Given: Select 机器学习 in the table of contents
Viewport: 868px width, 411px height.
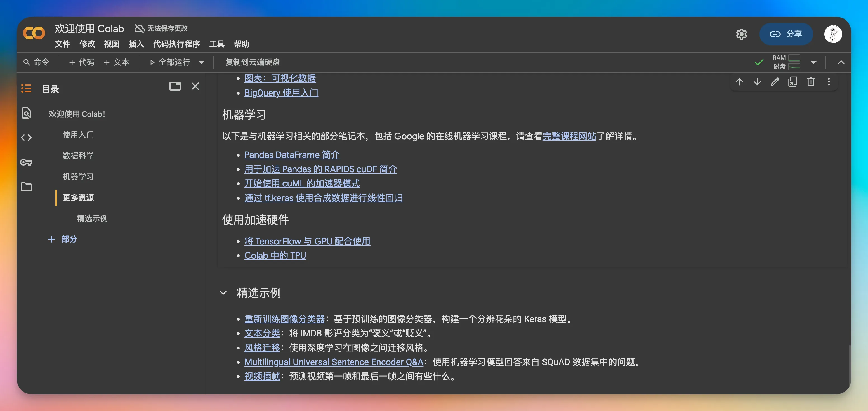Looking at the screenshot, I should click(x=78, y=176).
